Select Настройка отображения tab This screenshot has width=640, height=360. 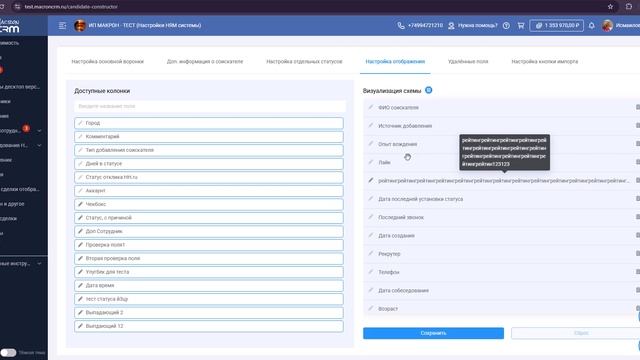coord(395,62)
